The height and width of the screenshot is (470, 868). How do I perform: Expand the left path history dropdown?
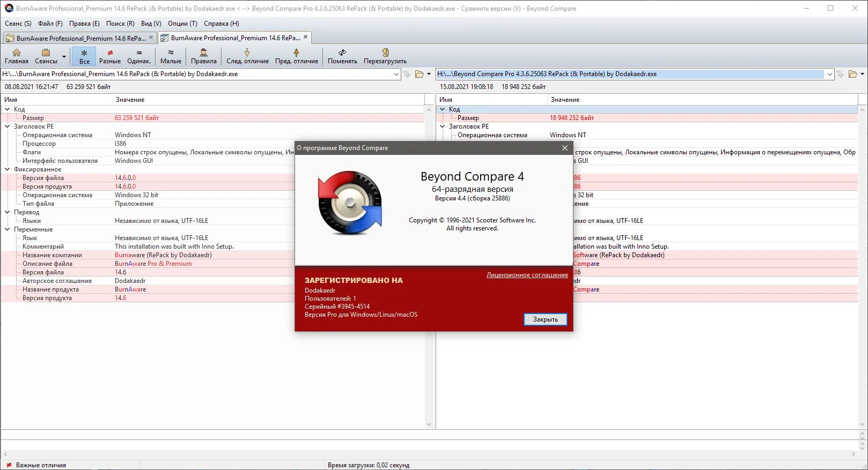(x=396, y=74)
